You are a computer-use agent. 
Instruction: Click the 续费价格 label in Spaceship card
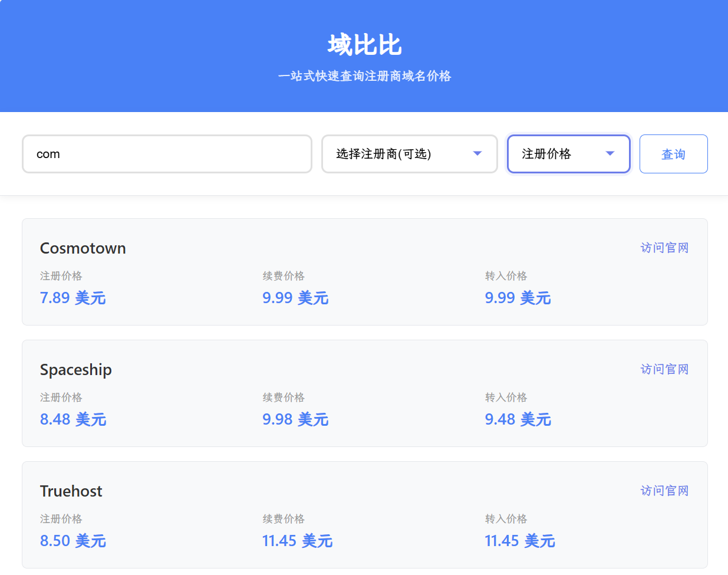point(284,397)
